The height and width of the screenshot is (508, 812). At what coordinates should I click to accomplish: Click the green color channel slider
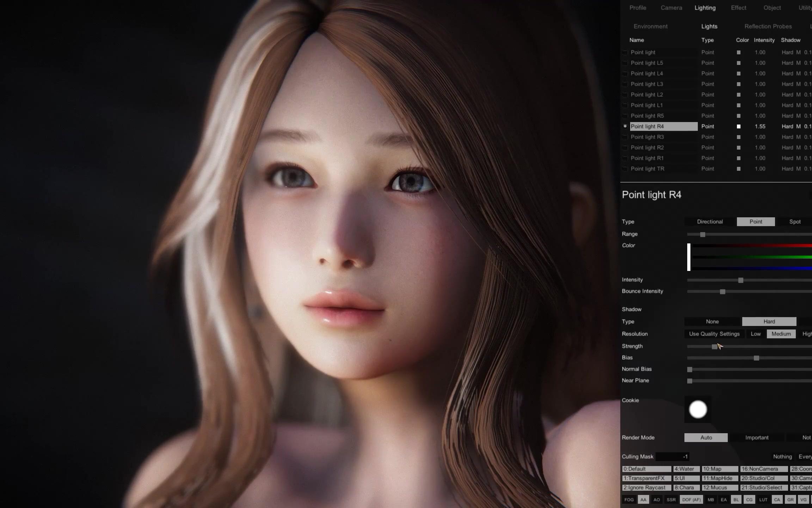[752, 257]
